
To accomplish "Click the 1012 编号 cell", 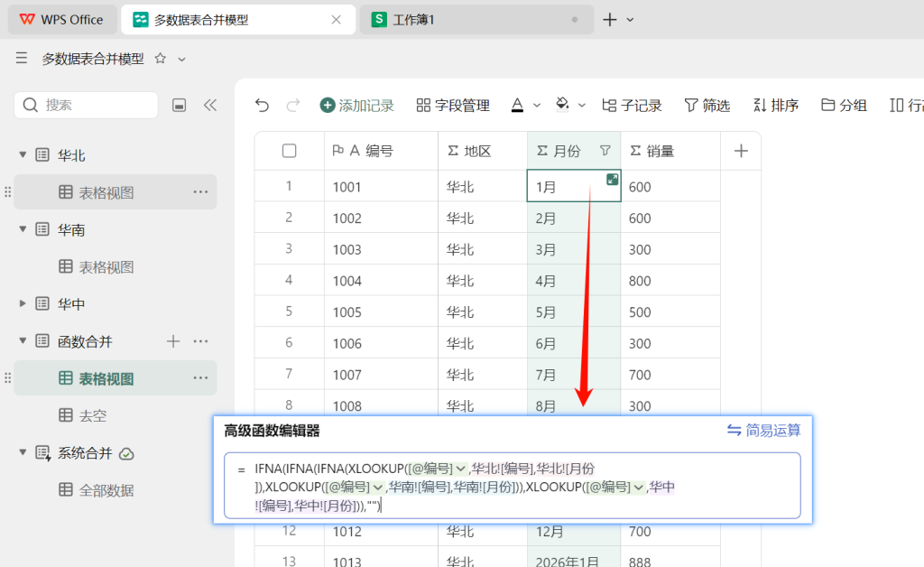I will pos(381,532).
